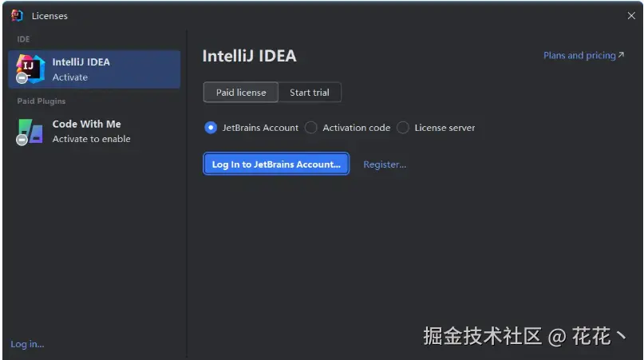
Task: Open the Plans and pricing link text
Action: (579, 56)
